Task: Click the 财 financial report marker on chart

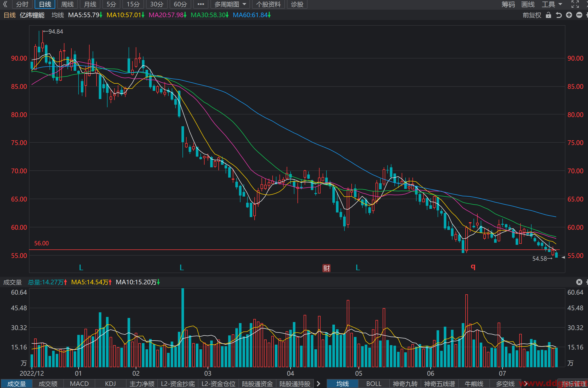Action: pos(326,268)
